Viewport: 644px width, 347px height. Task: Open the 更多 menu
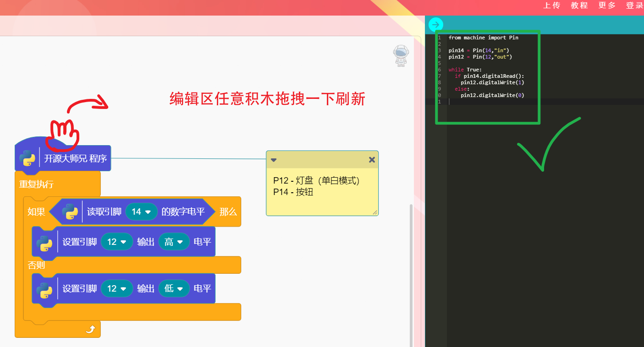(x=607, y=5)
